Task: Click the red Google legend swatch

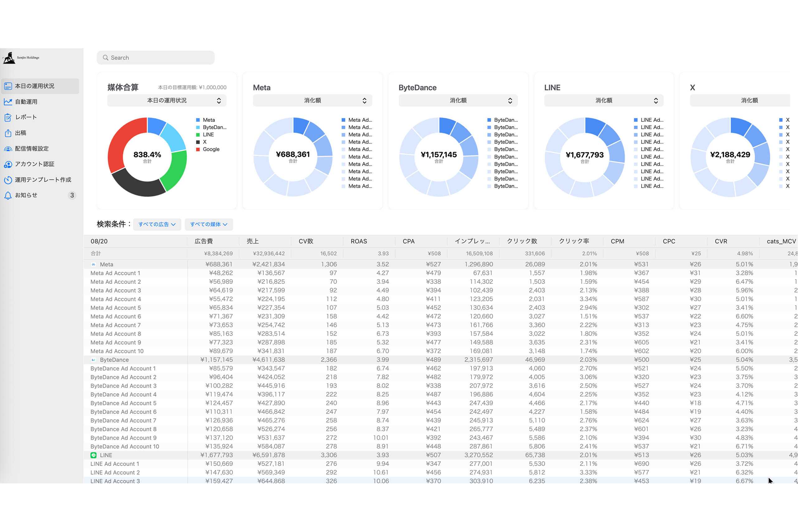Action: 198,149
